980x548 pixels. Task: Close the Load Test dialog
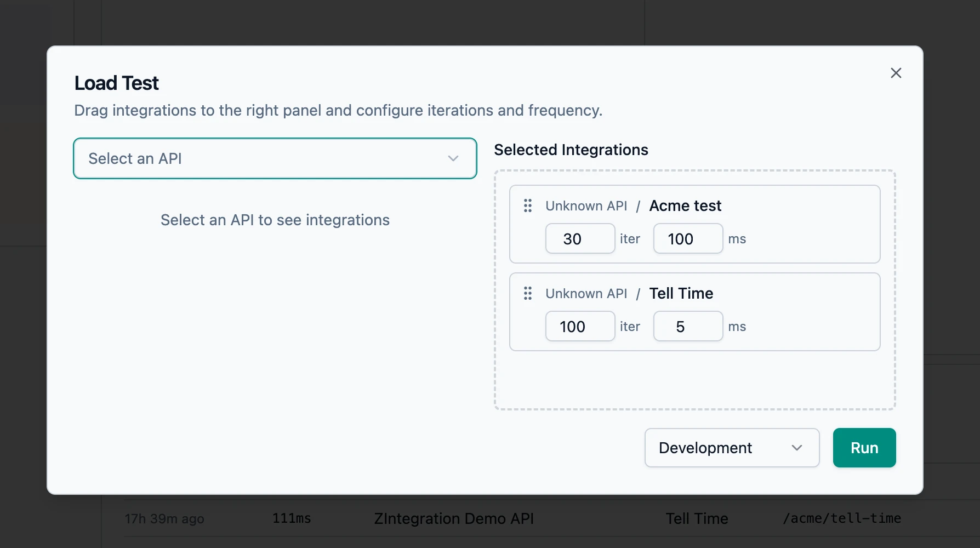pos(896,72)
